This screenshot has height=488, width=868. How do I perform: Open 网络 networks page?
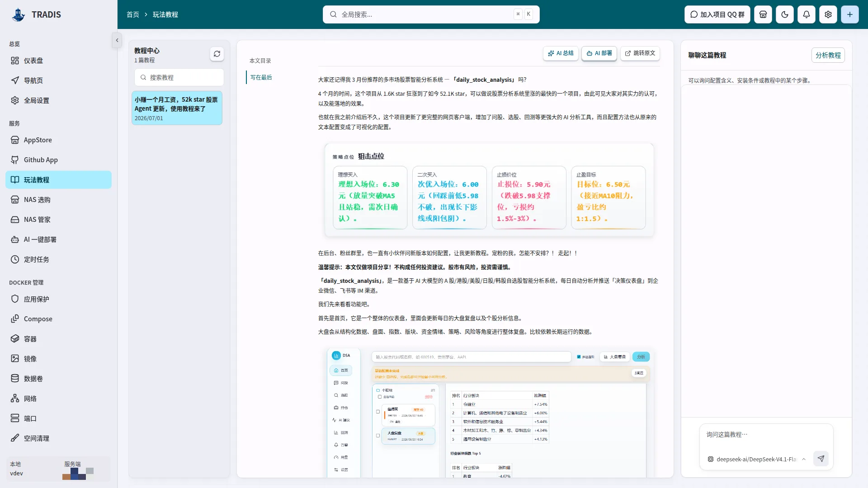click(x=58, y=399)
